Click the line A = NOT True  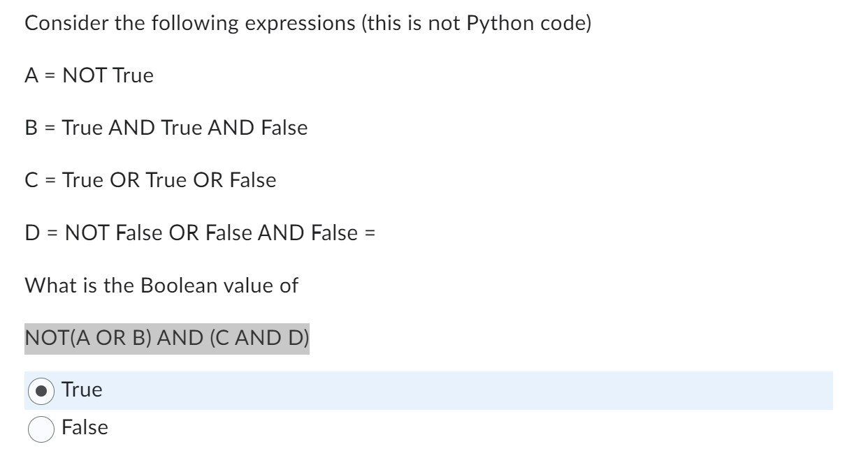pos(89,75)
